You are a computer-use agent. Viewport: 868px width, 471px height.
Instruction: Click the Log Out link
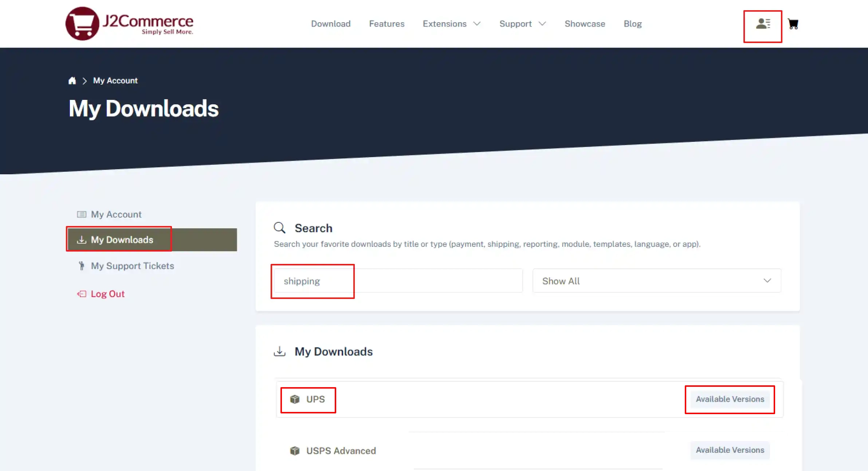pos(107,294)
